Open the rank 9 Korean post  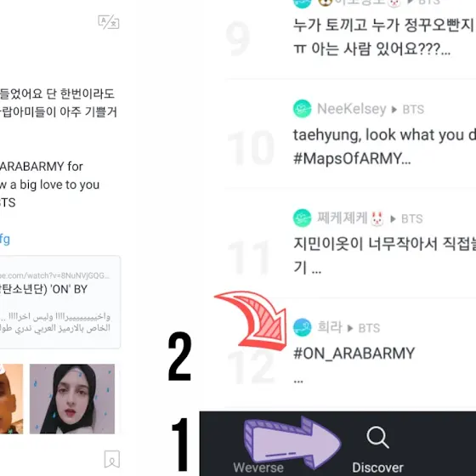(384, 37)
